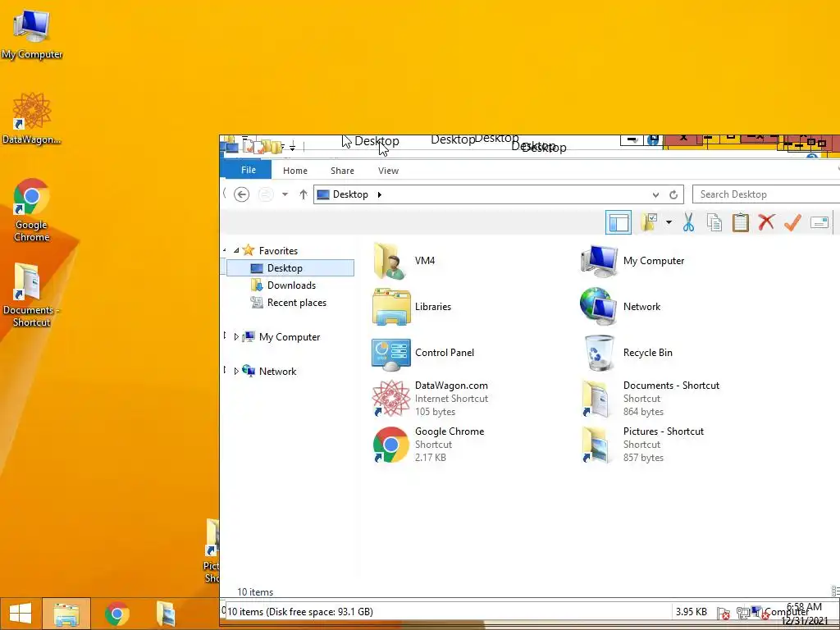This screenshot has height=630, width=840.
Task: Go back with the Back arrow
Action: point(242,194)
